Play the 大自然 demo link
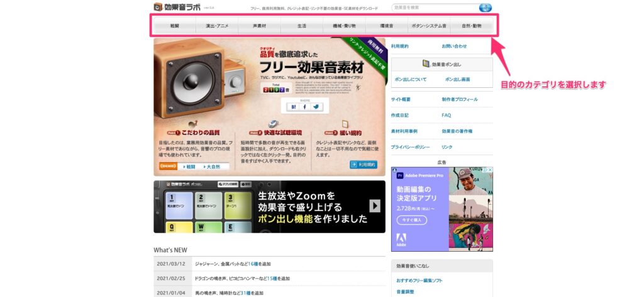Image resolution: width=644 pixels, height=297 pixels. 213,167
